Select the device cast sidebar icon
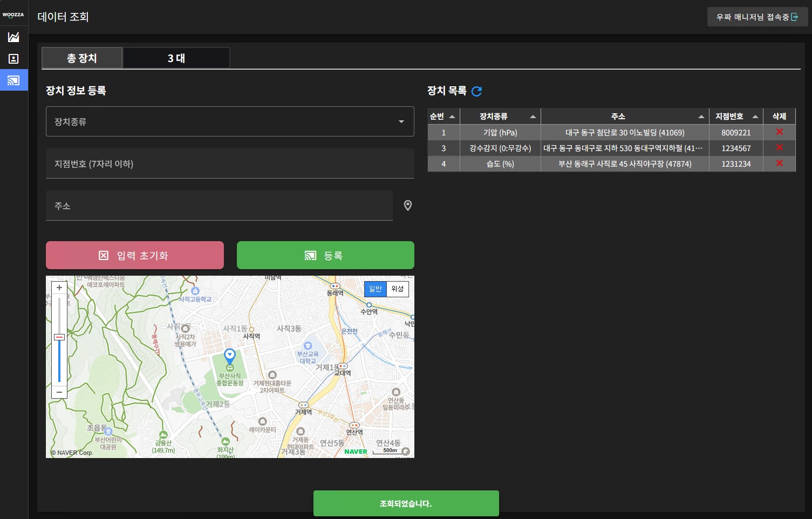 pos(13,80)
